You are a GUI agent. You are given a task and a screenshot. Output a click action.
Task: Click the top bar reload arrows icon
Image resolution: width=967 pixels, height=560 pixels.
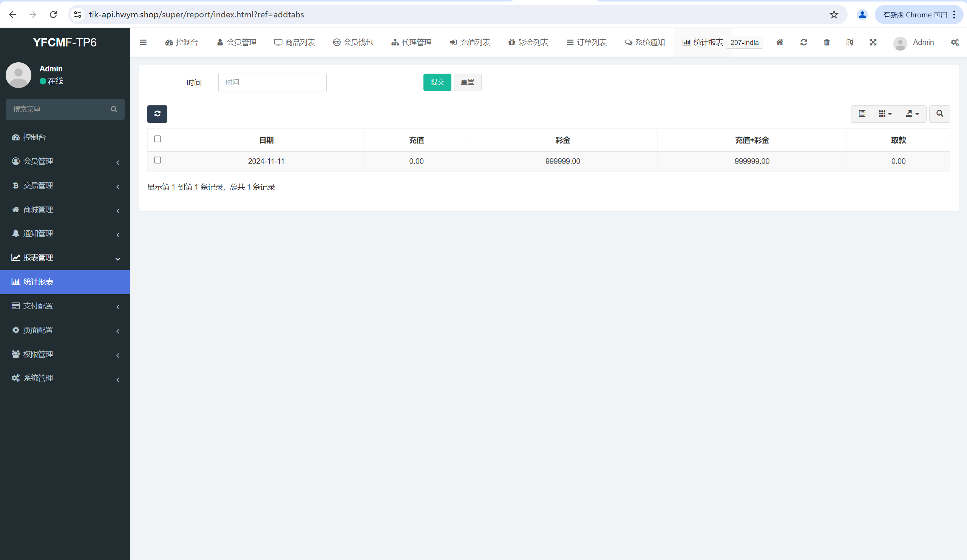coord(803,43)
